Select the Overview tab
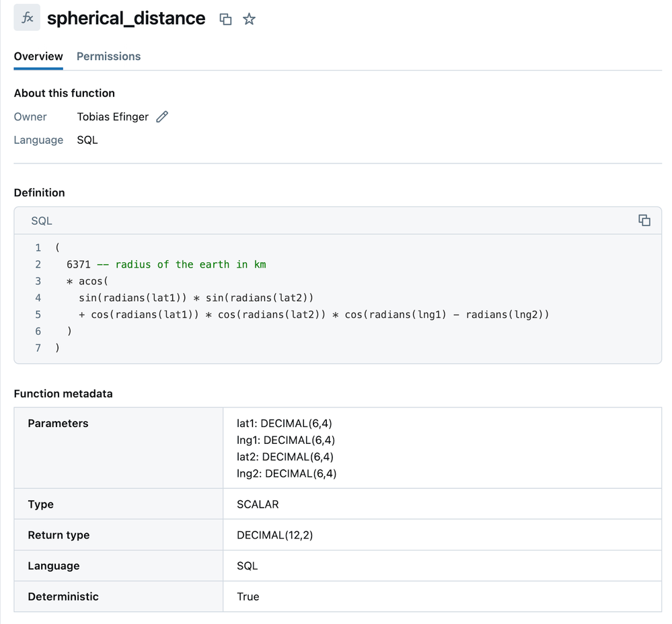This screenshot has width=672, height=624. (x=38, y=56)
